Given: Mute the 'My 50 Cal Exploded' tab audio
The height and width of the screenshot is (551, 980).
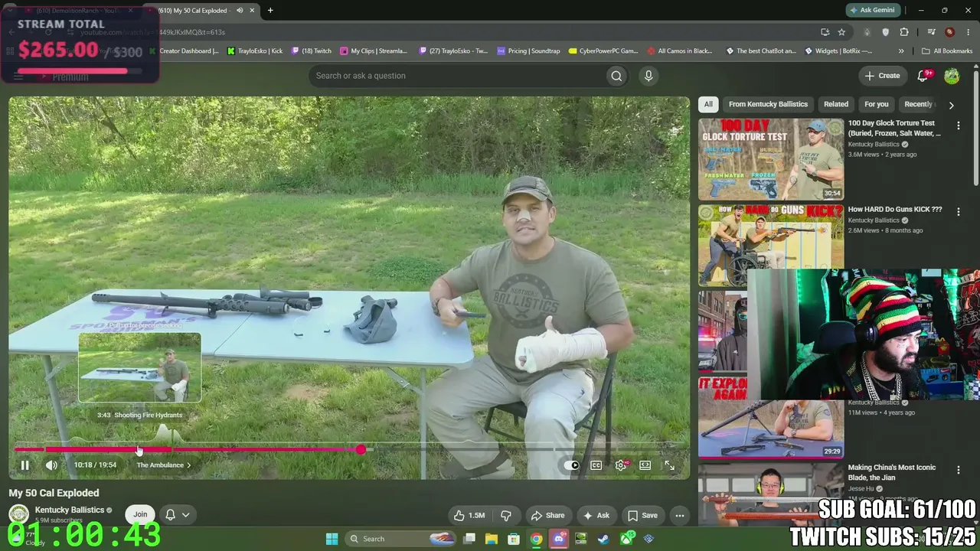Looking at the screenshot, I should (x=240, y=11).
